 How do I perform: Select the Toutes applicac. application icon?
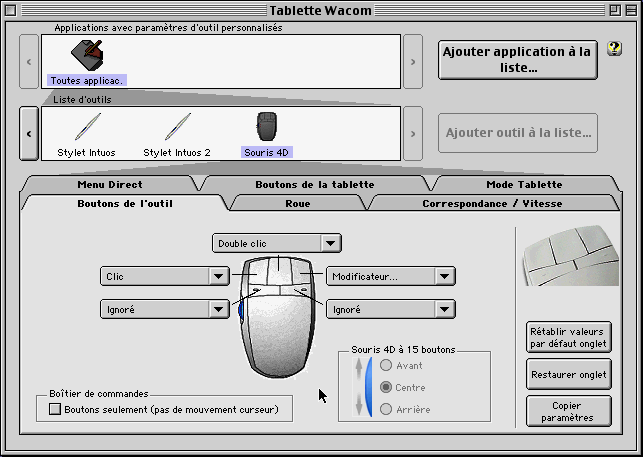(x=87, y=55)
